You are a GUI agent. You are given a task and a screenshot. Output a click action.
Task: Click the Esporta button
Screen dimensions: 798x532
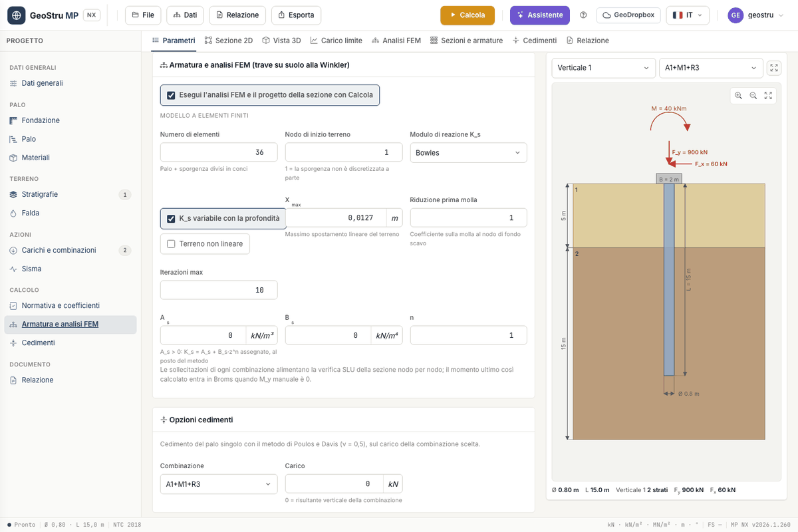tap(297, 15)
